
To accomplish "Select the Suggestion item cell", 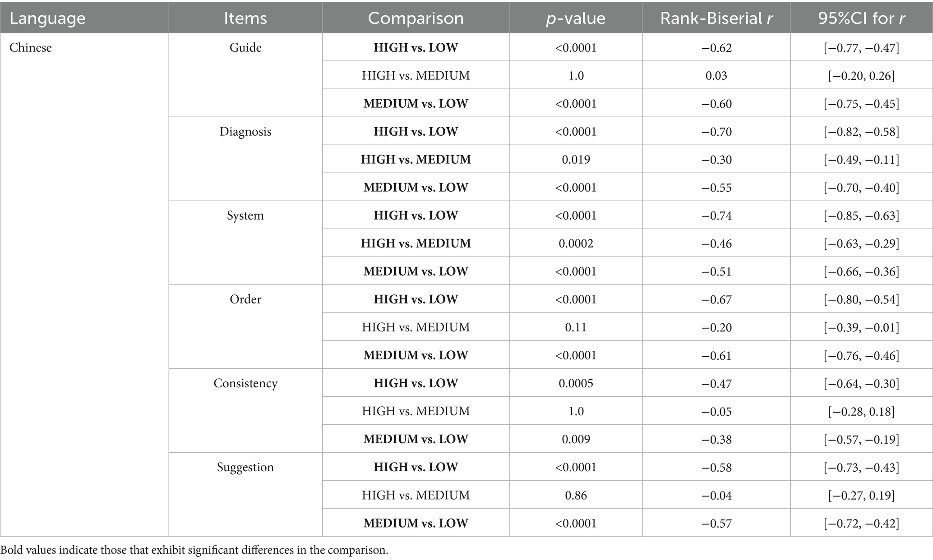I will pos(245,467).
